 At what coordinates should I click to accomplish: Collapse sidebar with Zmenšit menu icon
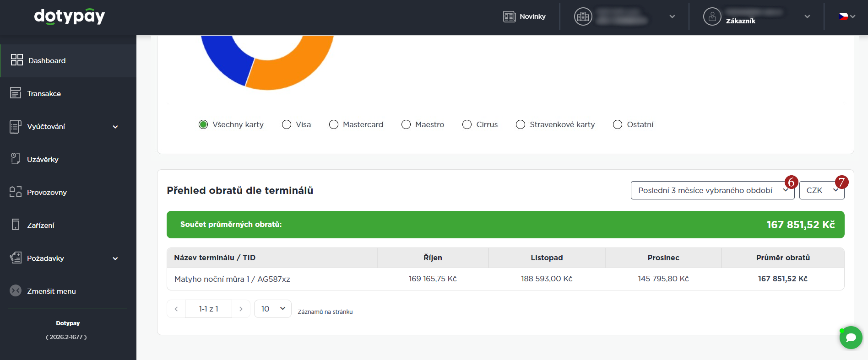pyautogui.click(x=16, y=290)
